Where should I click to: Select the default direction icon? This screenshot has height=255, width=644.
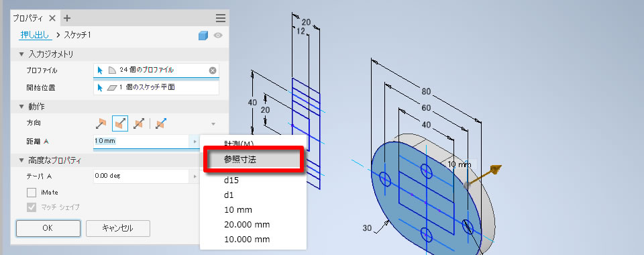point(101,123)
